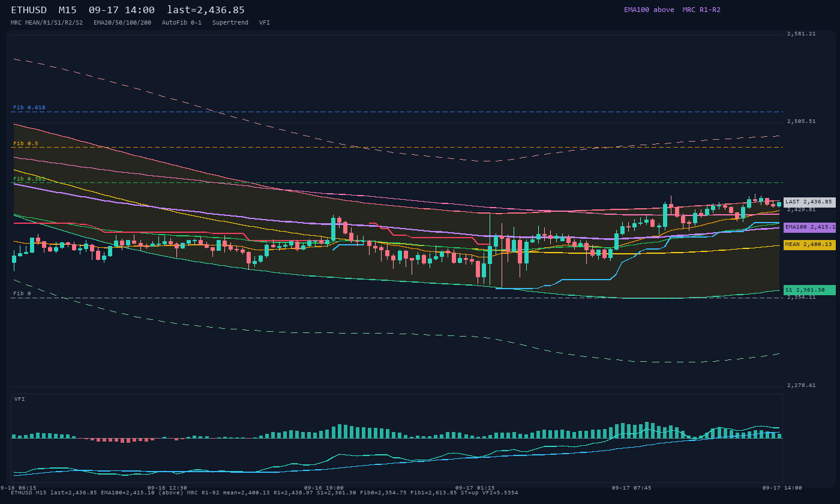The width and height of the screenshot is (840, 504).
Task: Click the 2,354.11 price axis label
Action: 802,297
